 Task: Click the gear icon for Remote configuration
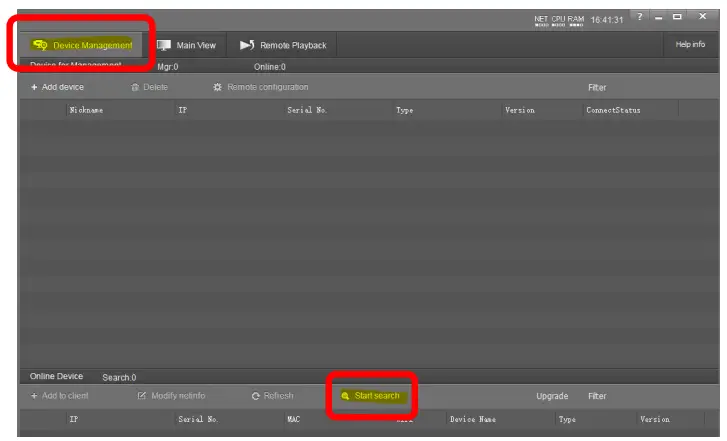217,87
